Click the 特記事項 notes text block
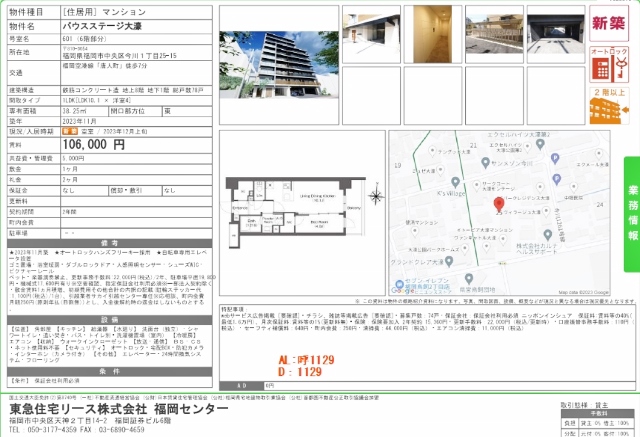The width and height of the screenshot is (640, 437). click(427, 319)
